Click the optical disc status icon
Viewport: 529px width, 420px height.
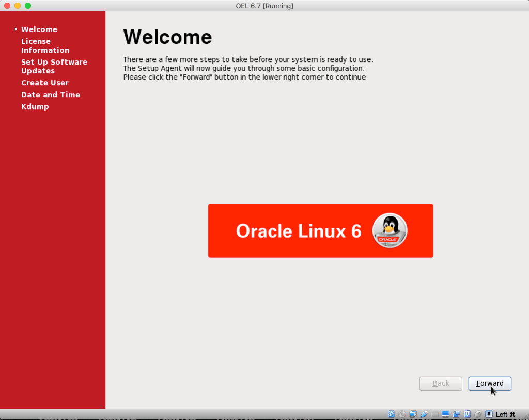(x=402, y=414)
